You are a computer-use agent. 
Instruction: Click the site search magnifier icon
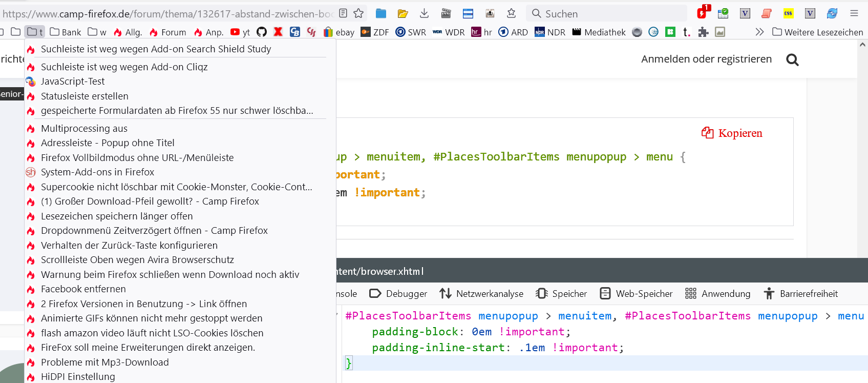pos(792,60)
